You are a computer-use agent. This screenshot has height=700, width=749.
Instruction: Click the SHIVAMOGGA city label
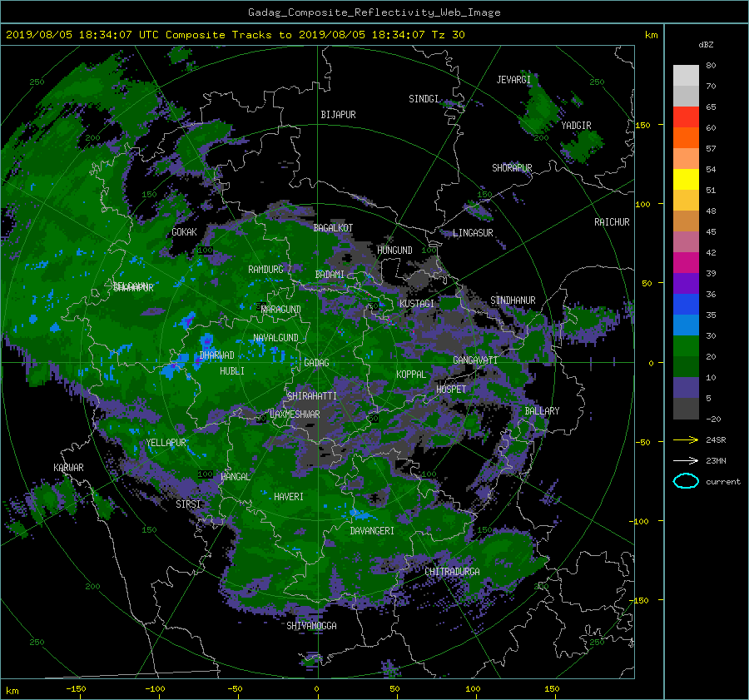click(311, 626)
